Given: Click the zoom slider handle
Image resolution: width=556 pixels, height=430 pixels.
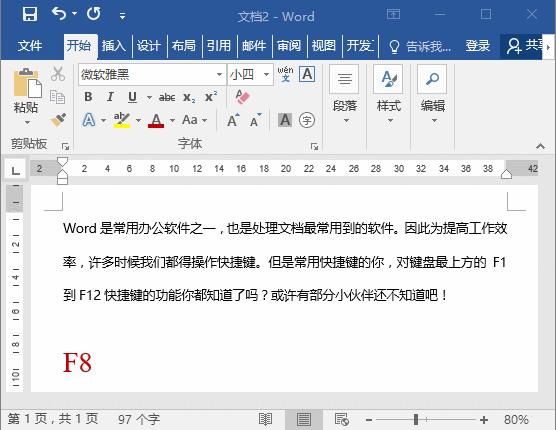Looking at the screenshot, I should (x=416, y=420).
